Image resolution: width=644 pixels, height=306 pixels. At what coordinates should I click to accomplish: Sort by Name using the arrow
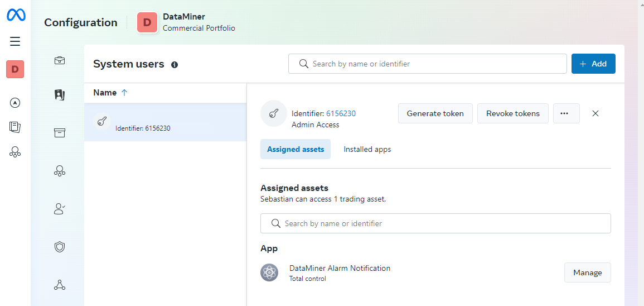(x=124, y=93)
